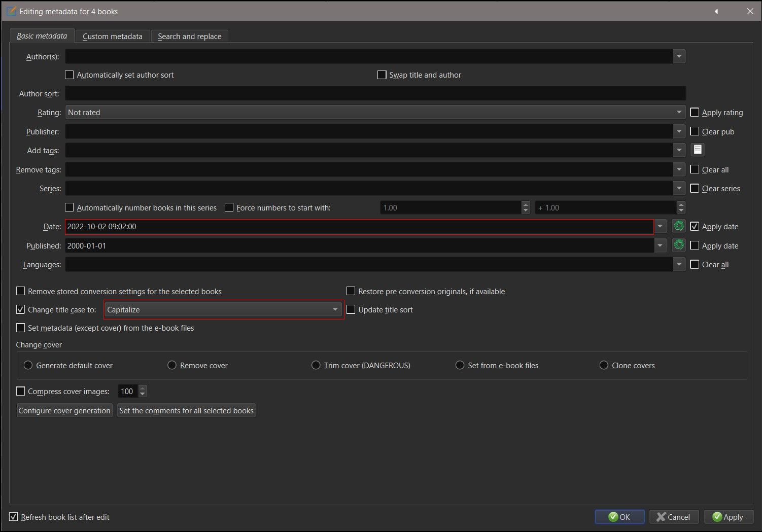This screenshot has width=762, height=532.
Task: Click the compress cover value 100 field
Action: [128, 391]
